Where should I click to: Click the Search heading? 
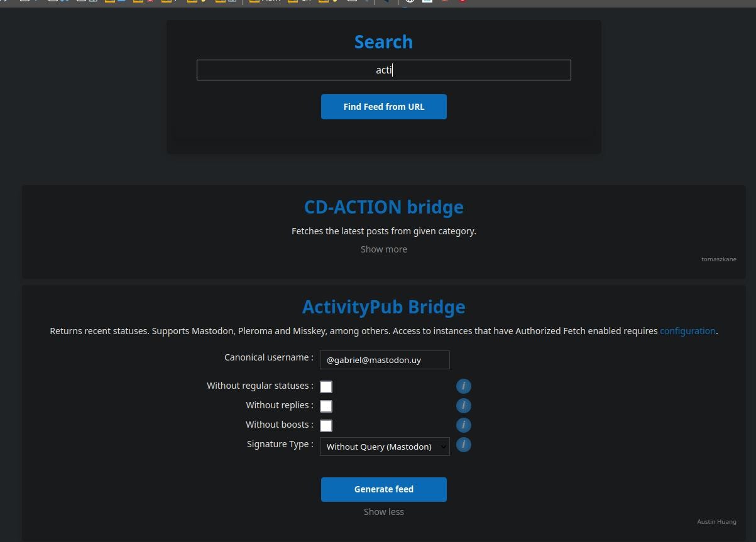383,42
